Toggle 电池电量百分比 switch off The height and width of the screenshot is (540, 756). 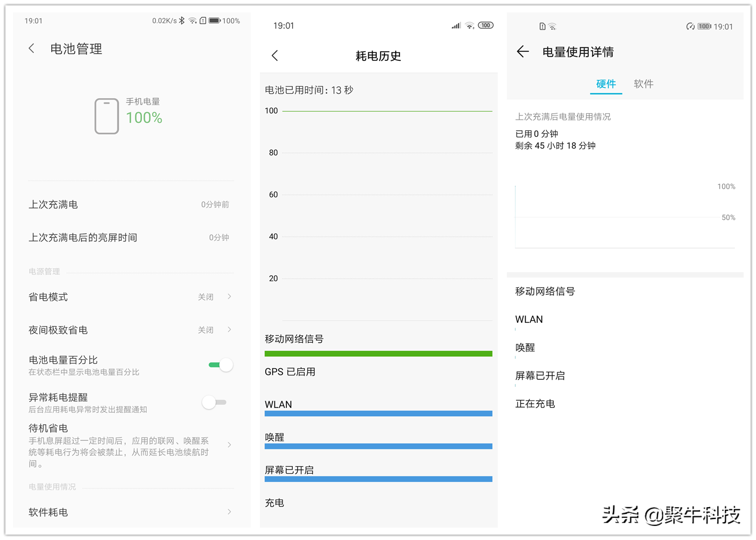point(221,365)
